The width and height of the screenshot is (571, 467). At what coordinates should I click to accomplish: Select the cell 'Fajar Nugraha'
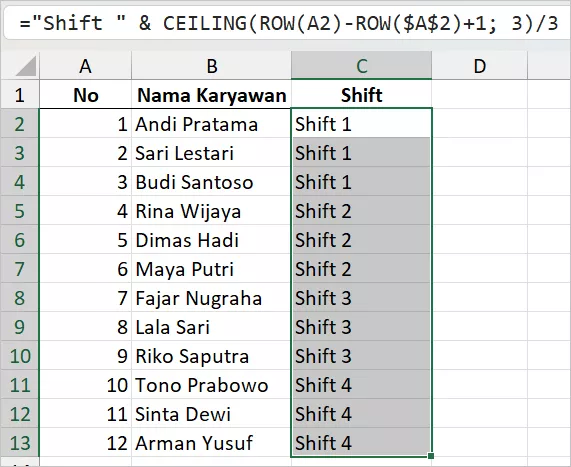point(211,298)
